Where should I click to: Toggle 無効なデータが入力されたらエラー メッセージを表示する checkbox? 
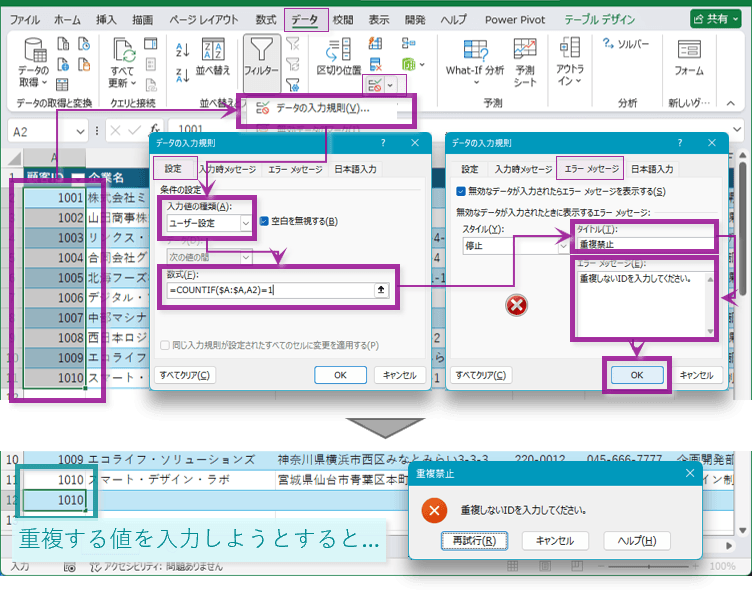[x=461, y=191]
